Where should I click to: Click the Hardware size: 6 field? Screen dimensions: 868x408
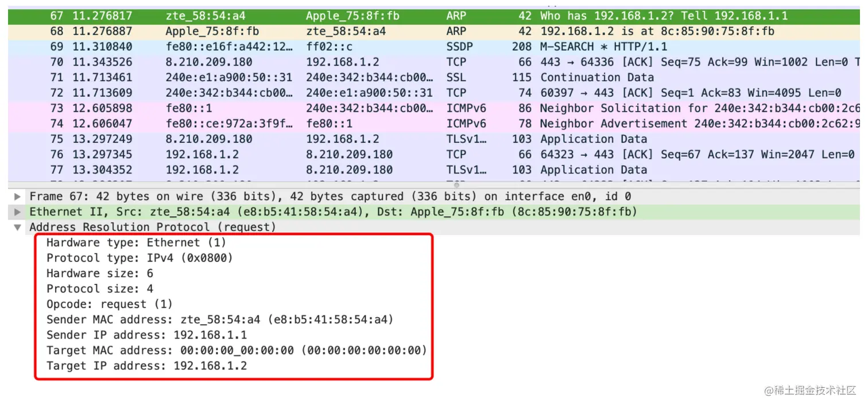pyautogui.click(x=99, y=274)
